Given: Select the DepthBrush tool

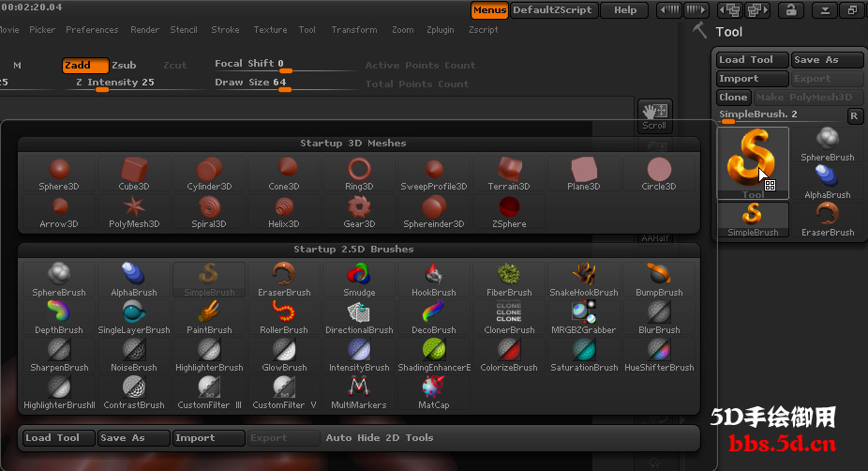Looking at the screenshot, I should click(x=59, y=317).
